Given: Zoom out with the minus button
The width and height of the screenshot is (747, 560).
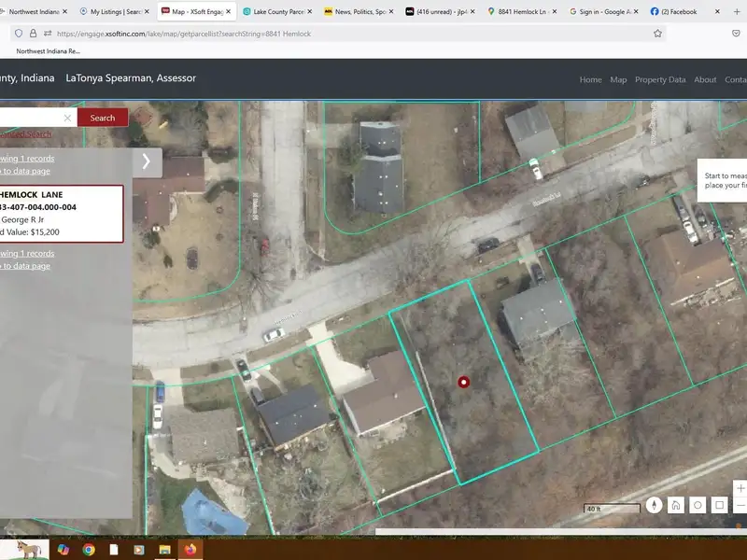Looking at the screenshot, I should pos(740,506).
